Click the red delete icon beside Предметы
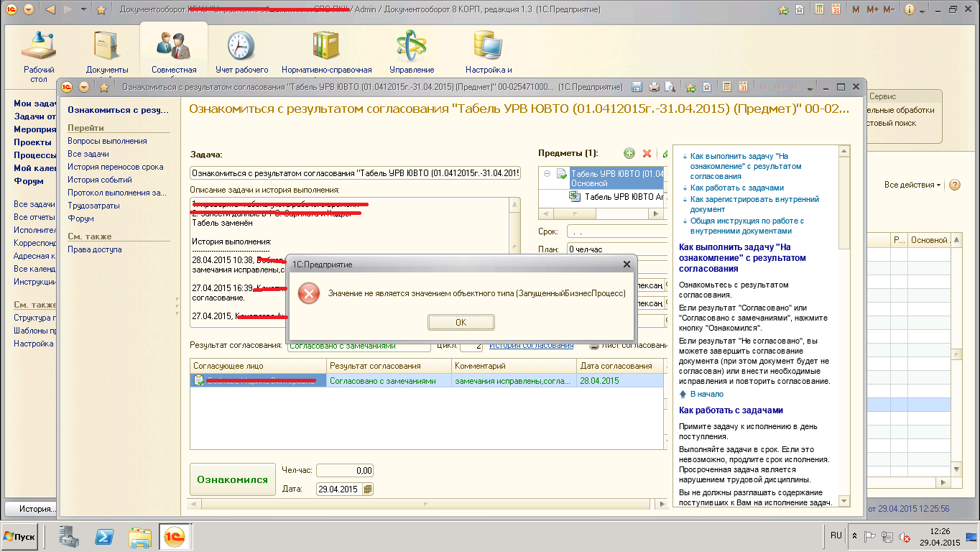 (x=647, y=153)
